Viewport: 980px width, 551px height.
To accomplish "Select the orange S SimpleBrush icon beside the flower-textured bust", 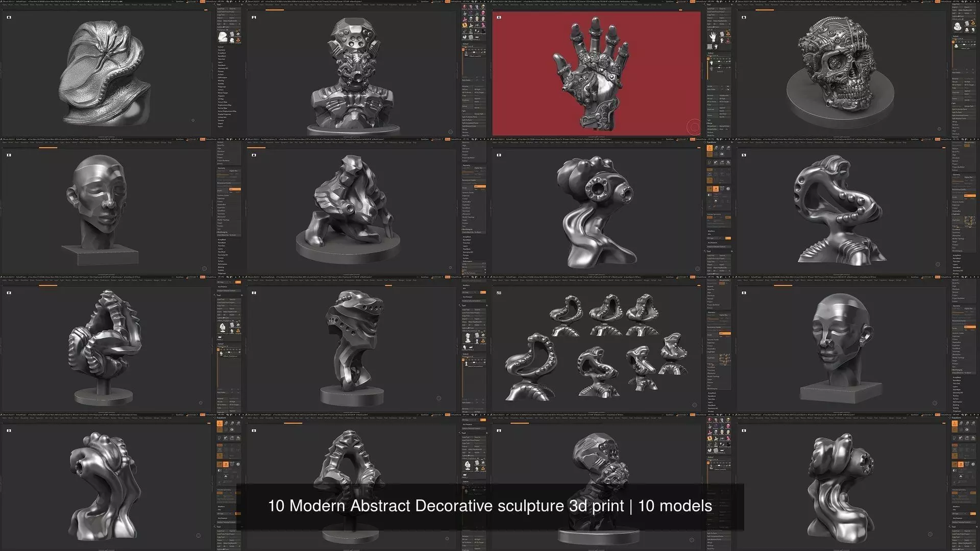I will coord(238,40).
